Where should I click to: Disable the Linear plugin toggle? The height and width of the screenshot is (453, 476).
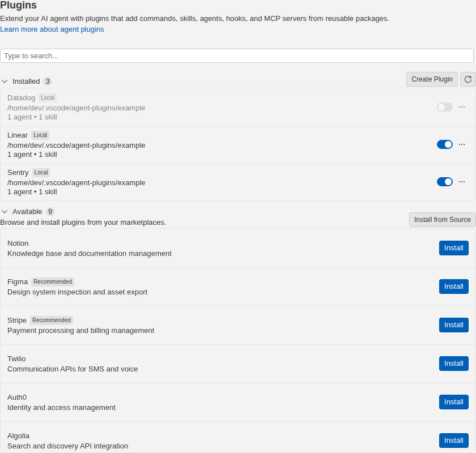445,144
